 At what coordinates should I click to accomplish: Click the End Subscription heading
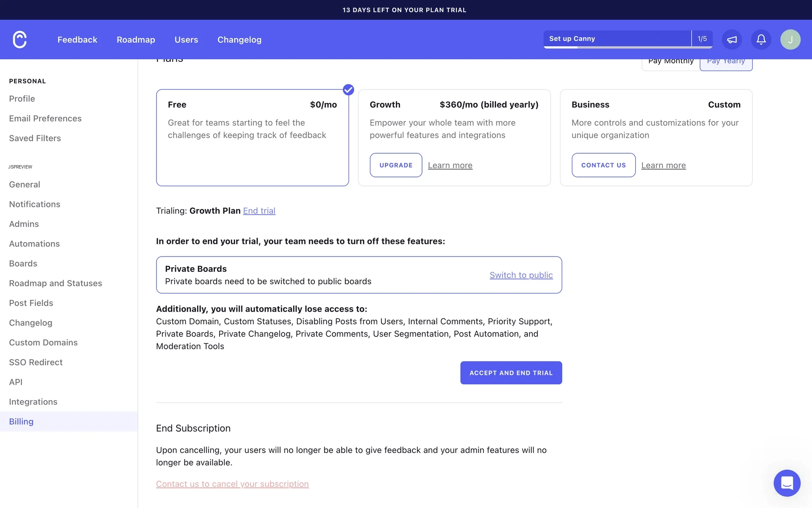click(x=193, y=428)
